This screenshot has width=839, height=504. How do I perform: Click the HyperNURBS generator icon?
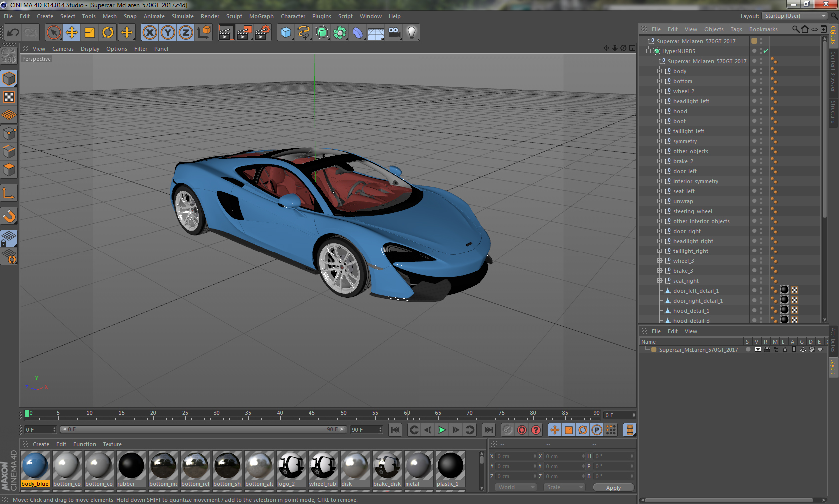[x=322, y=33]
